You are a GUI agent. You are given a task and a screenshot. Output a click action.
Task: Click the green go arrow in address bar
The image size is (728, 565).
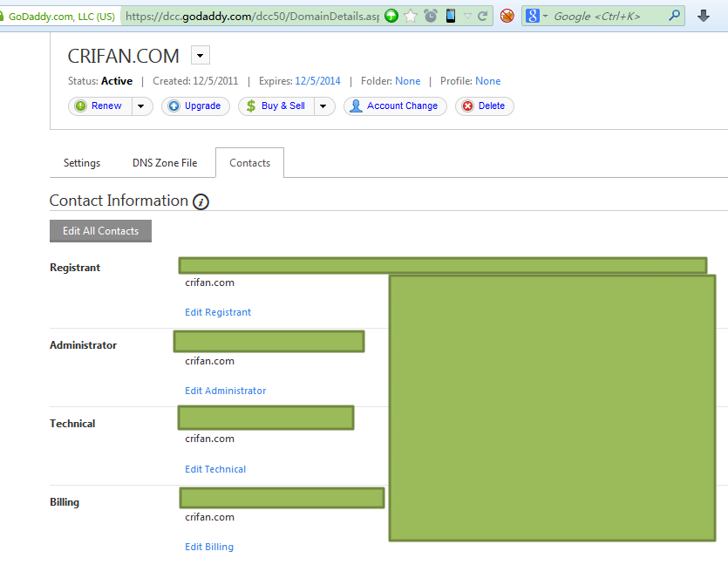point(391,17)
